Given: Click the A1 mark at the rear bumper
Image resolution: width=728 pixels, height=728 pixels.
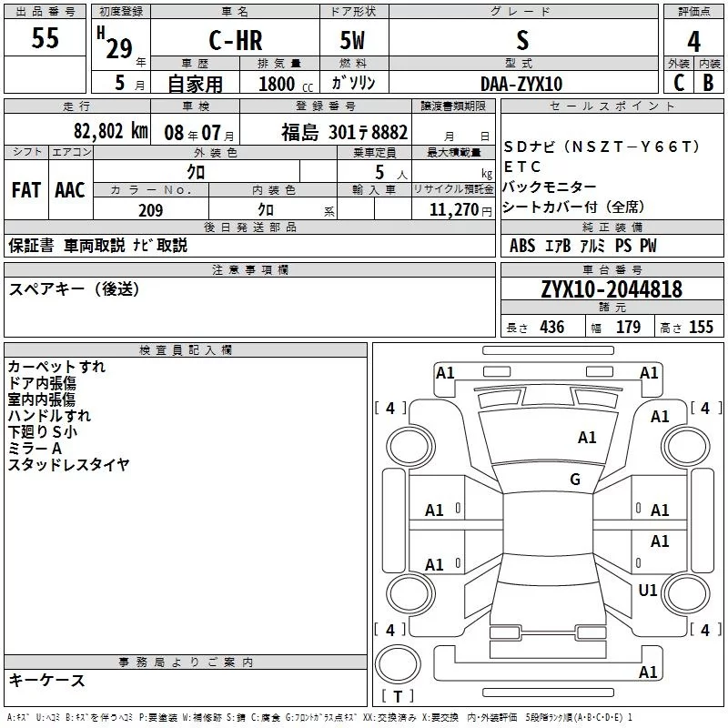Looking at the screenshot, I should pos(648,672).
